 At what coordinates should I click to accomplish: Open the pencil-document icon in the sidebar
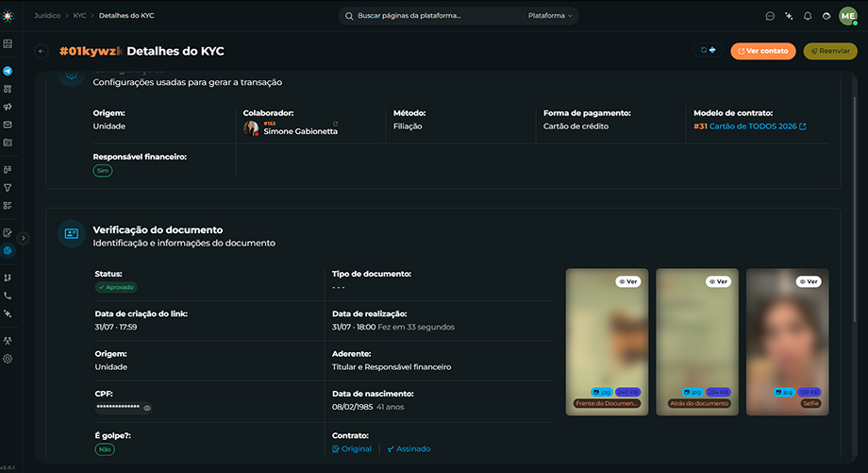click(x=8, y=232)
